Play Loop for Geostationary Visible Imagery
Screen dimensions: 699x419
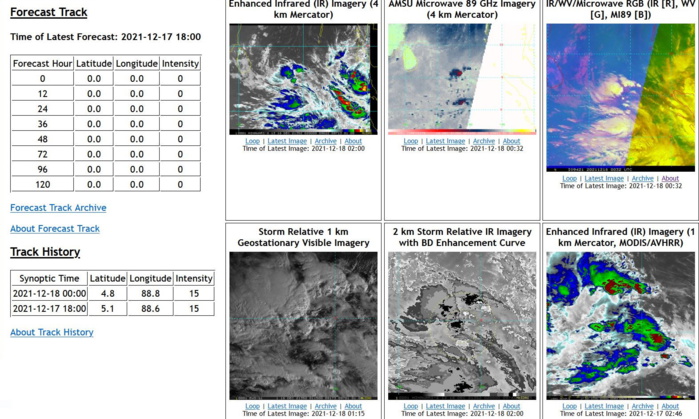click(252, 406)
